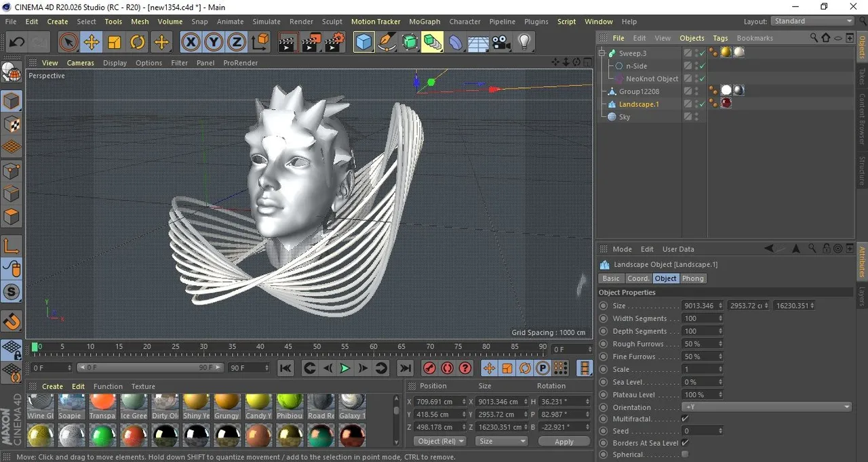Add a Light object
The width and height of the screenshot is (868, 462).
(524, 43)
